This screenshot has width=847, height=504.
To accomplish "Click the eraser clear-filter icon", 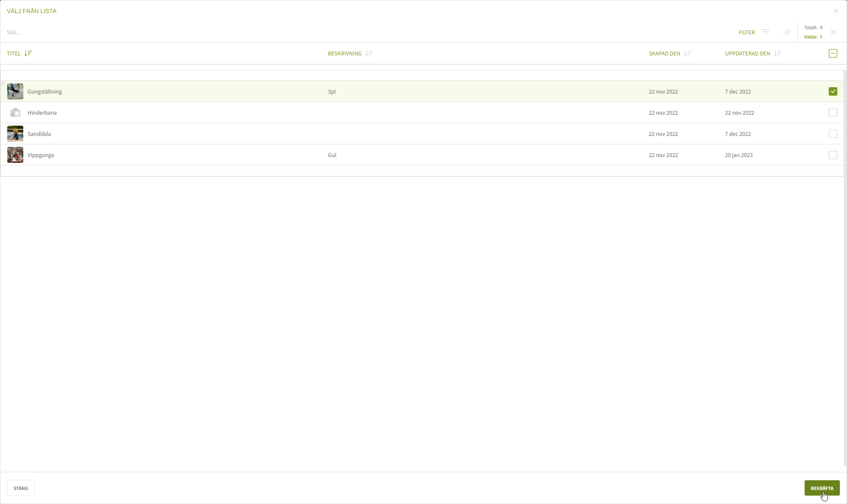I will click(x=787, y=32).
